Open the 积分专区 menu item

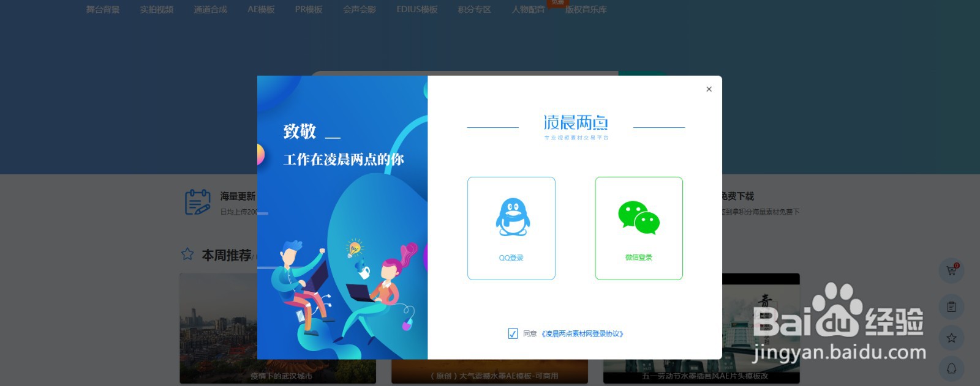pos(475,10)
